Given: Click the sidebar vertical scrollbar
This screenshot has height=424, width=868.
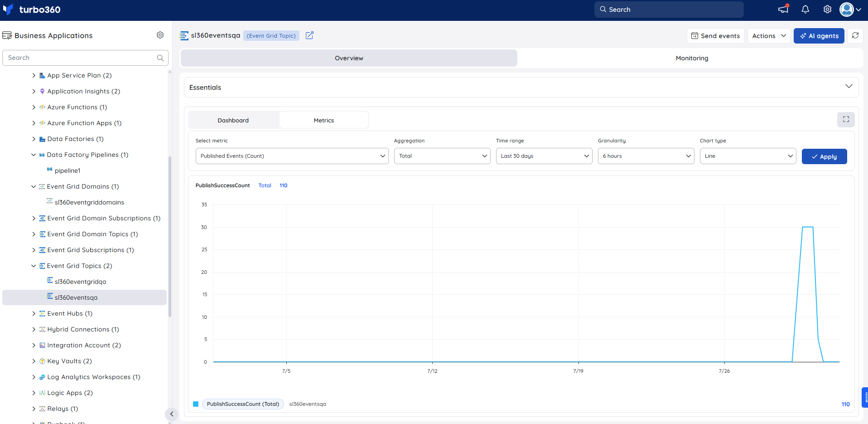Looking at the screenshot, I should [170, 236].
